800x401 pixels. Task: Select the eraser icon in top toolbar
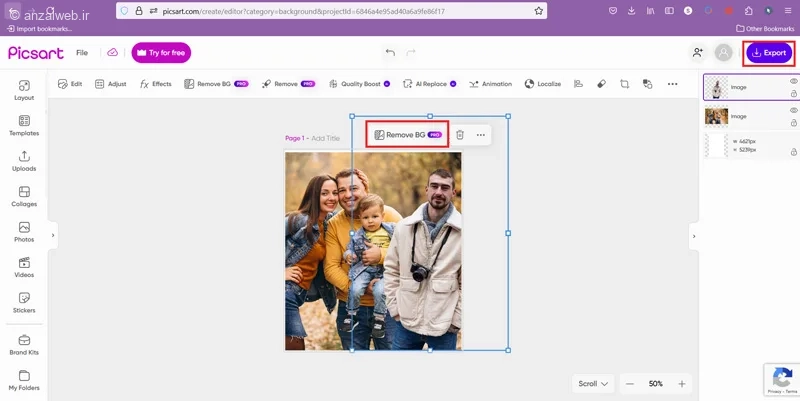(x=602, y=84)
